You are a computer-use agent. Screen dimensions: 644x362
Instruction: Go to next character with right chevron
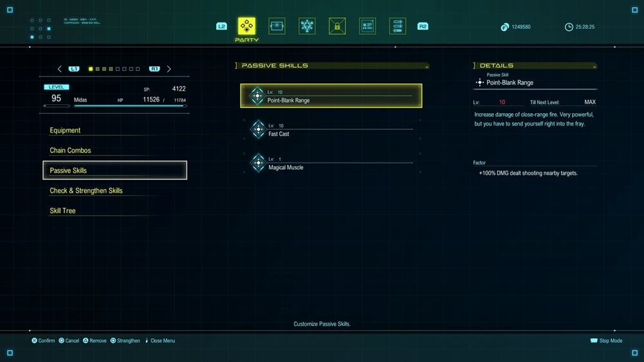coord(169,69)
